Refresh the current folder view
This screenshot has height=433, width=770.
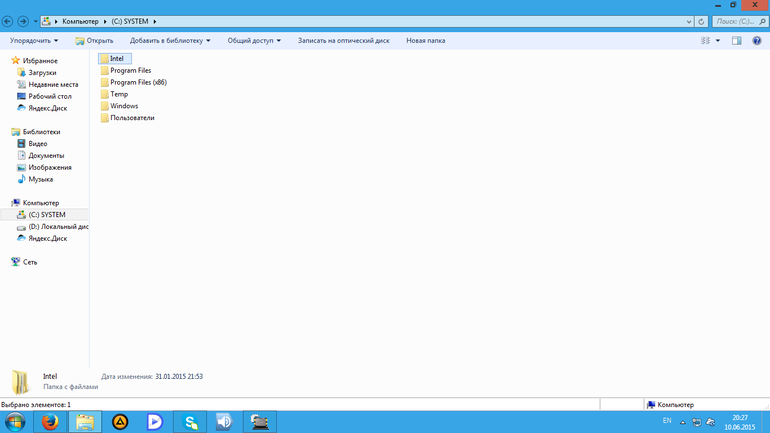pos(701,21)
